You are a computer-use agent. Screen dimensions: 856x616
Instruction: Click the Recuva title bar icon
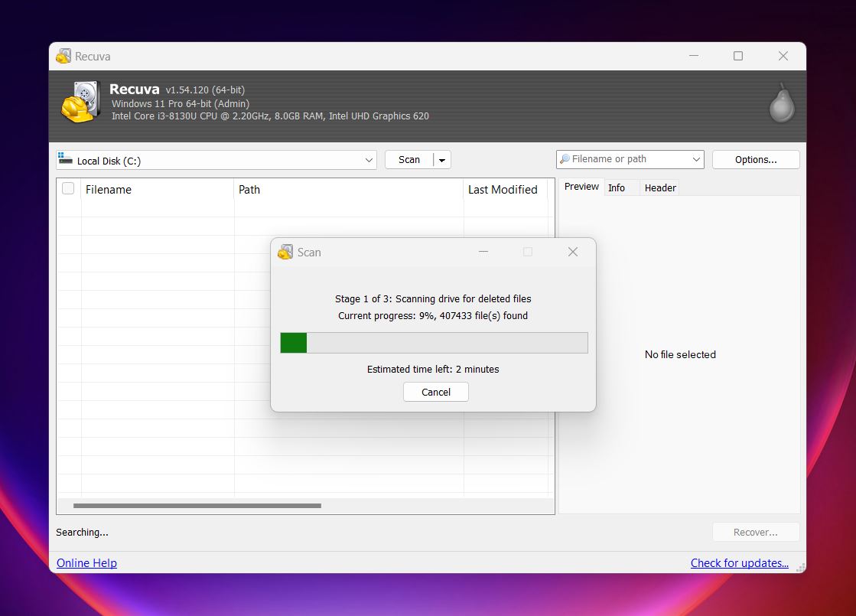63,56
